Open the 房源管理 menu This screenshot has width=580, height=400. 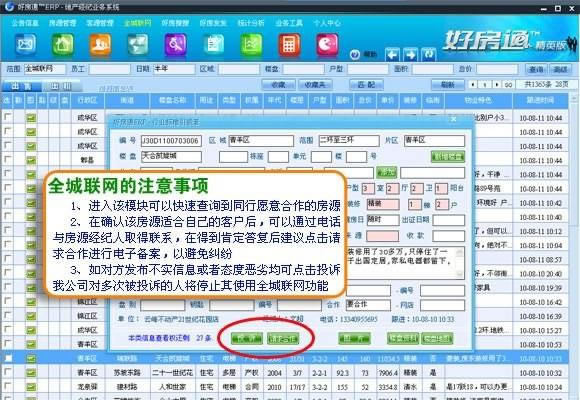pyautogui.click(x=63, y=23)
